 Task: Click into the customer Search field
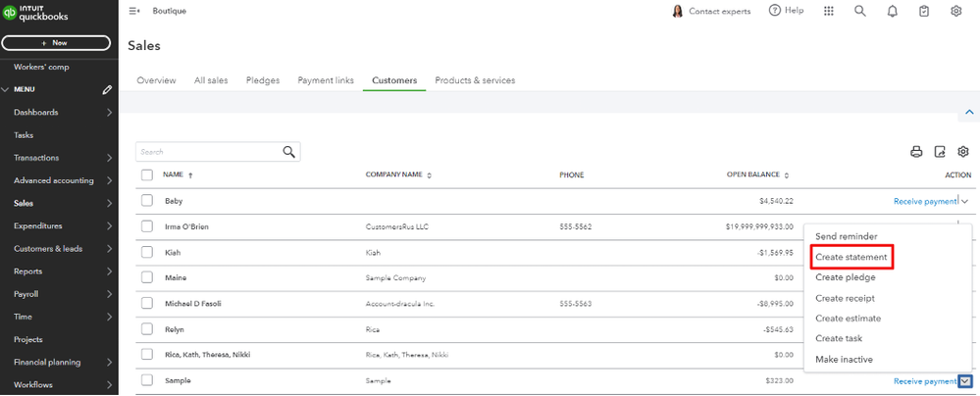click(208, 152)
